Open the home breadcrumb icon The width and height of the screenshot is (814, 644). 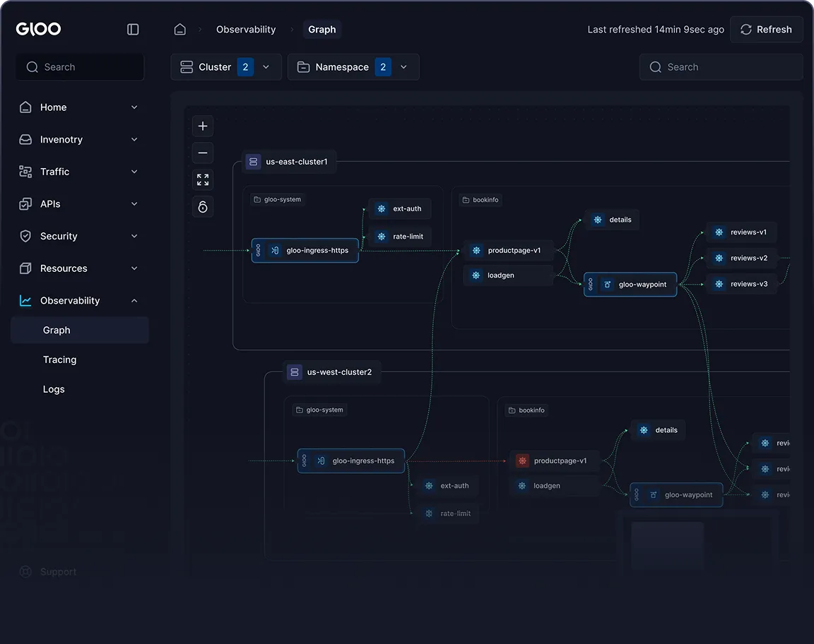179,30
